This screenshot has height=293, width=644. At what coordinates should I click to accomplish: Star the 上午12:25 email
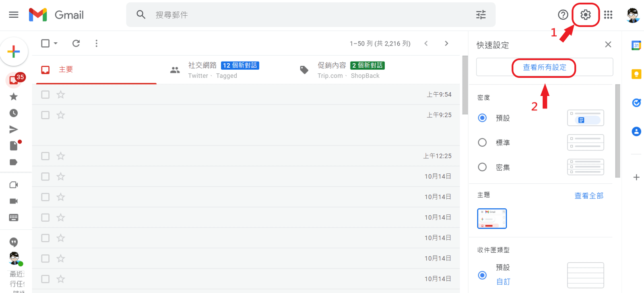point(61,156)
